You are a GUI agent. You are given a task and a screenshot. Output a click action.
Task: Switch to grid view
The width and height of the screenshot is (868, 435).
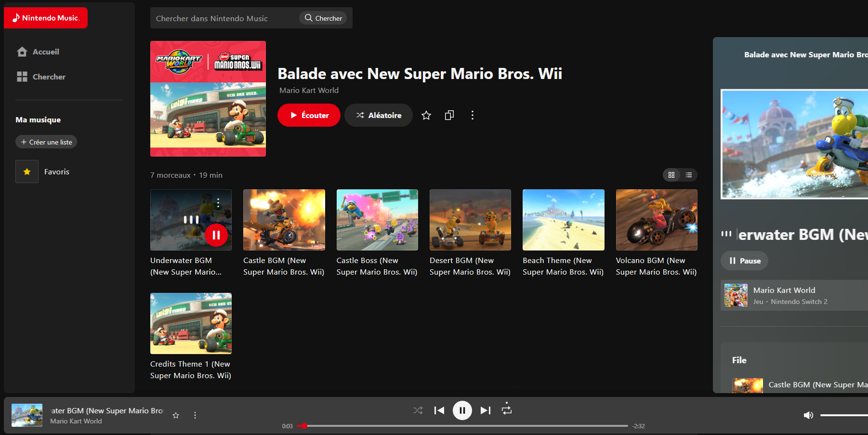coord(671,175)
